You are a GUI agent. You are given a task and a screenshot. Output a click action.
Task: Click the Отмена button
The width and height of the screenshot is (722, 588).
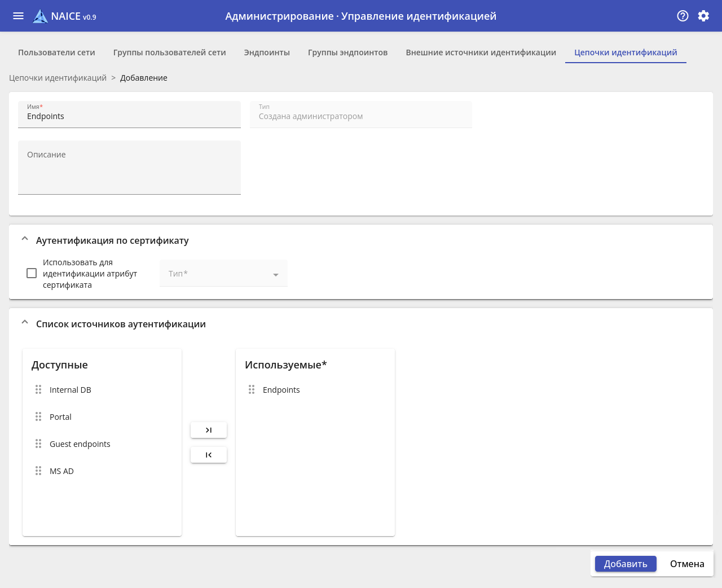[x=686, y=564]
